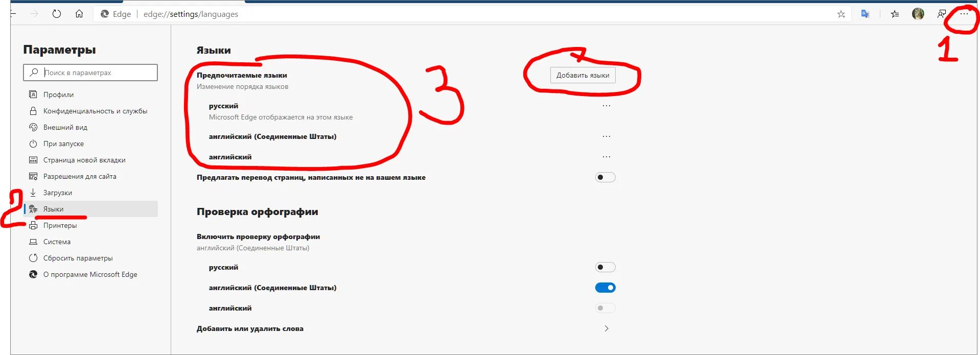980x355 pixels.
Task: Click the Edge logo in the address bar
Action: pyautogui.click(x=105, y=14)
